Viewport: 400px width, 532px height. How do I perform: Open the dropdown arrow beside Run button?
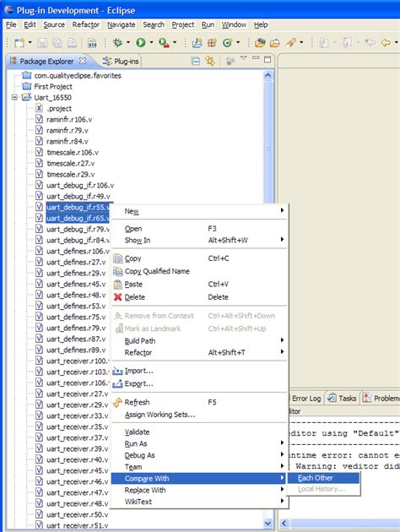pyautogui.click(x=151, y=42)
